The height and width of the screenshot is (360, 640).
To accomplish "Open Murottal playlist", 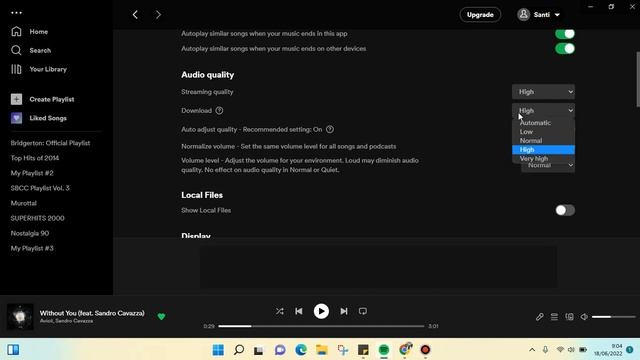I will [x=24, y=203].
